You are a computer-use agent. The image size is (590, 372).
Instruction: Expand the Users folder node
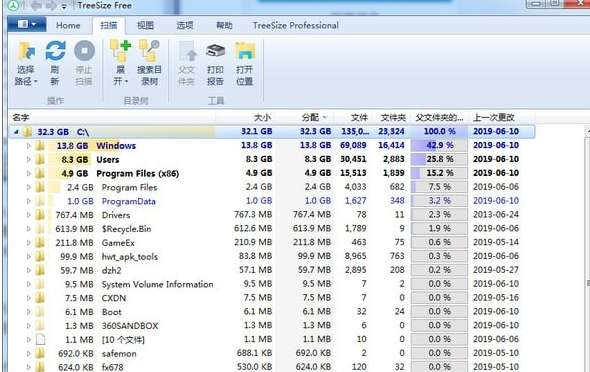(x=29, y=159)
